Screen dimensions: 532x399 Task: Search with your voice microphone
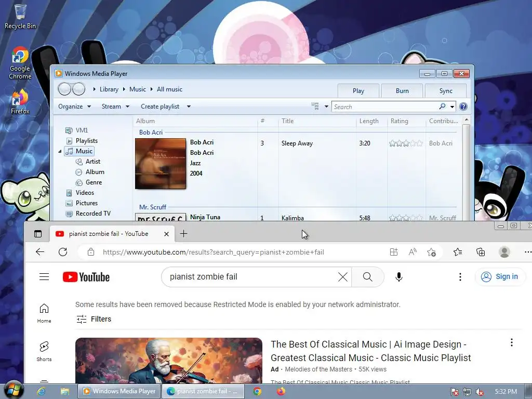pyautogui.click(x=399, y=277)
